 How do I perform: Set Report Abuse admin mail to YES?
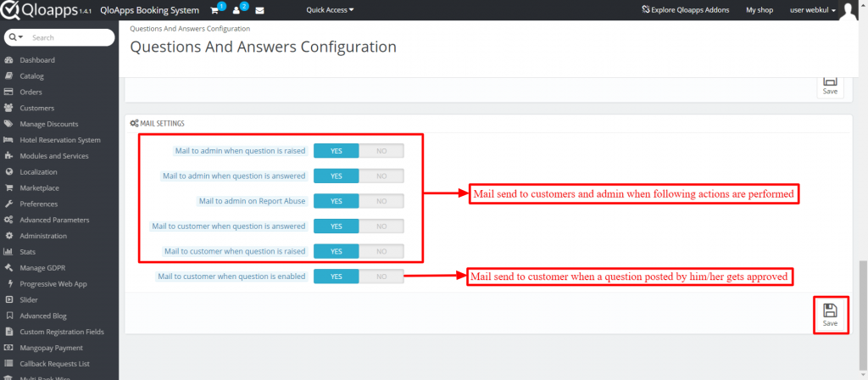pos(336,201)
